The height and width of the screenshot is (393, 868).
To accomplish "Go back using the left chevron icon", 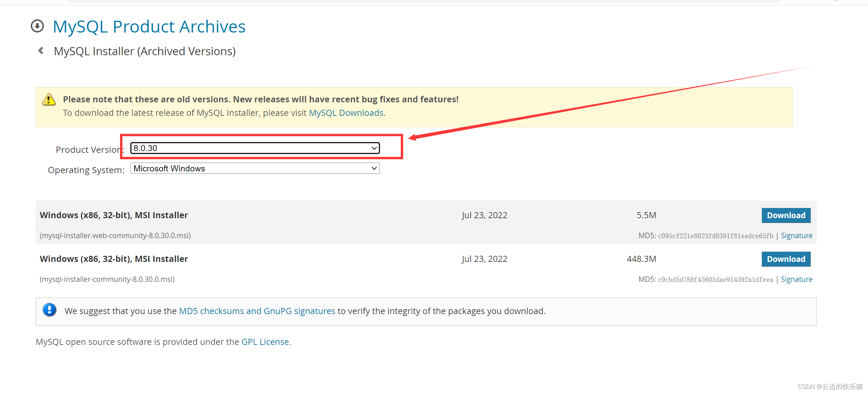I will (41, 51).
